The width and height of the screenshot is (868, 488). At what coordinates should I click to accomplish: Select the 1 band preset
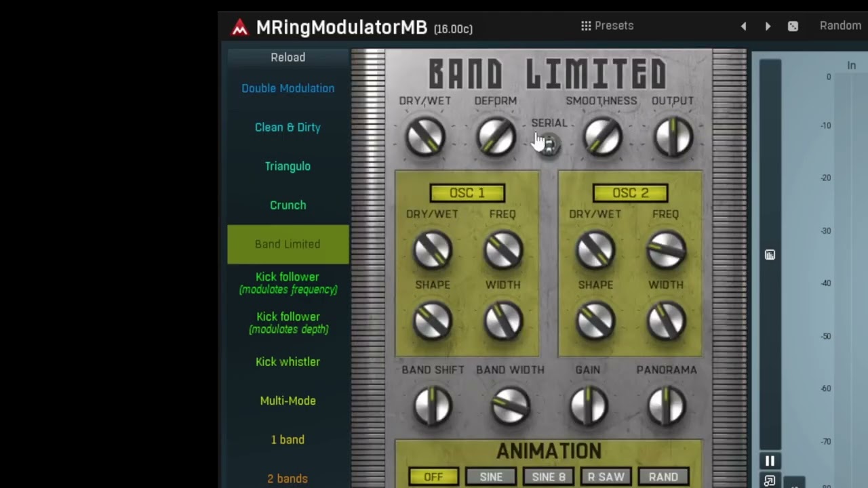pyautogui.click(x=288, y=440)
